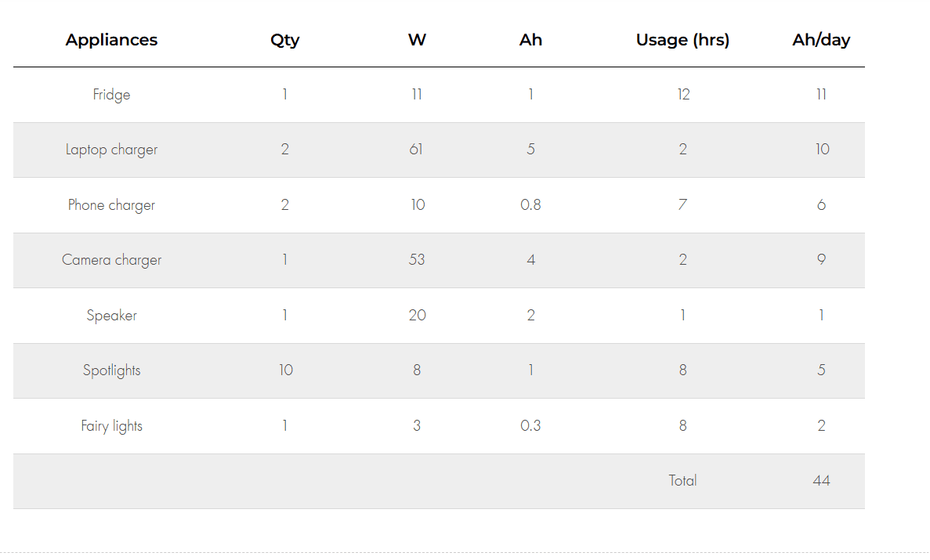Select the Laptop charger wattage 61
The width and height of the screenshot is (930, 560).
click(416, 150)
